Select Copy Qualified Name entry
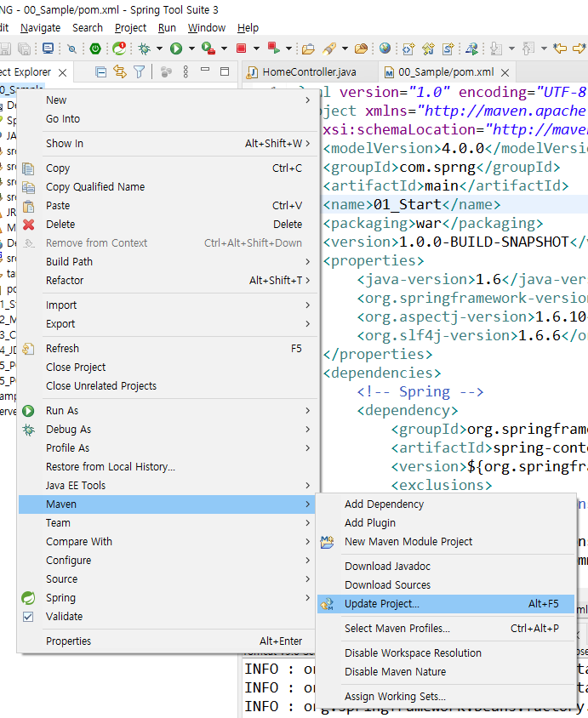 coord(168,187)
